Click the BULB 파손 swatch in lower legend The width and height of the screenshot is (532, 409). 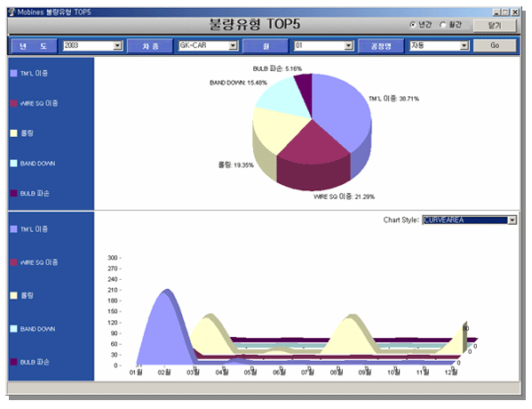pyautogui.click(x=13, y=362)
